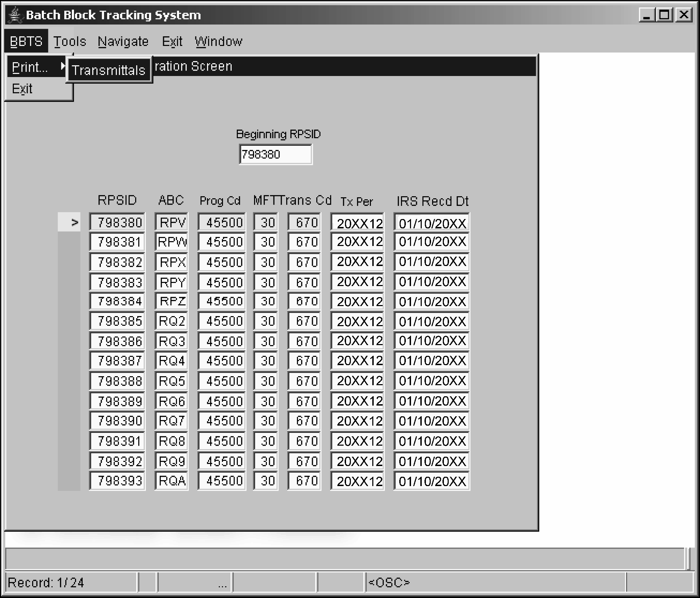Image resolution: width=700 pixels, height=598 pixels.
Task: Maximize the Batch Block Tracking window
Action: 665,15
